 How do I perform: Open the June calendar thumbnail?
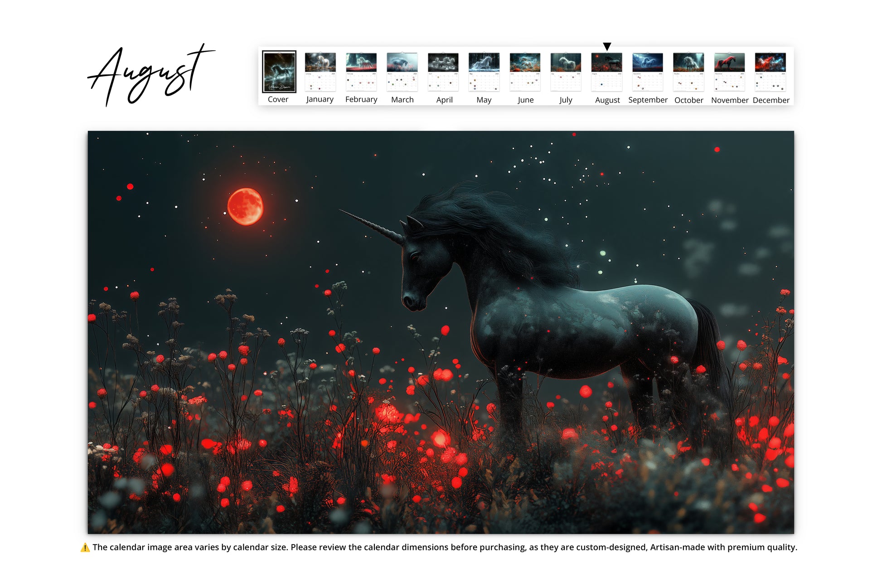tap(525, 72)
